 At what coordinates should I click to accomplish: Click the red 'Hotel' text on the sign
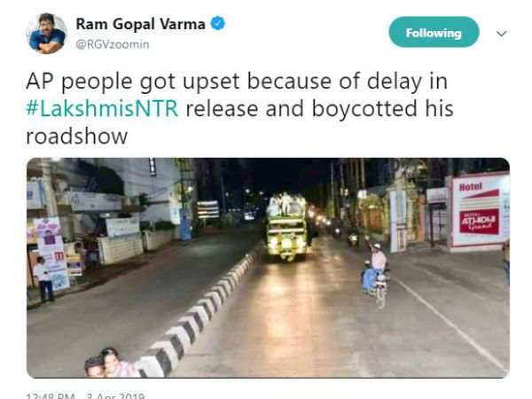click(470, 186)
